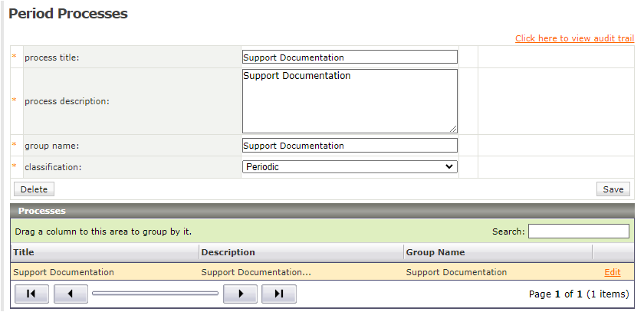This screenshot has height=312, width=644.
Task: Go to the previous page of results
Action: (71, 294)
